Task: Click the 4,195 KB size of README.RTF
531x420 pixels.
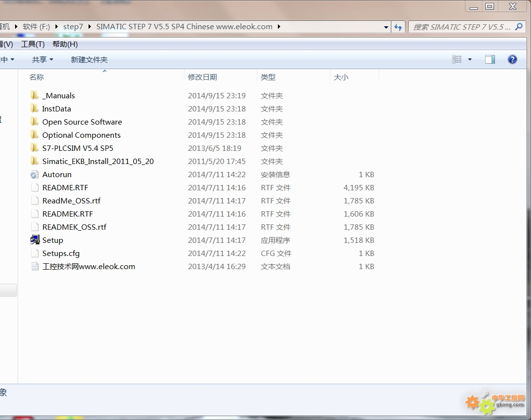Action: pos(359,188)
